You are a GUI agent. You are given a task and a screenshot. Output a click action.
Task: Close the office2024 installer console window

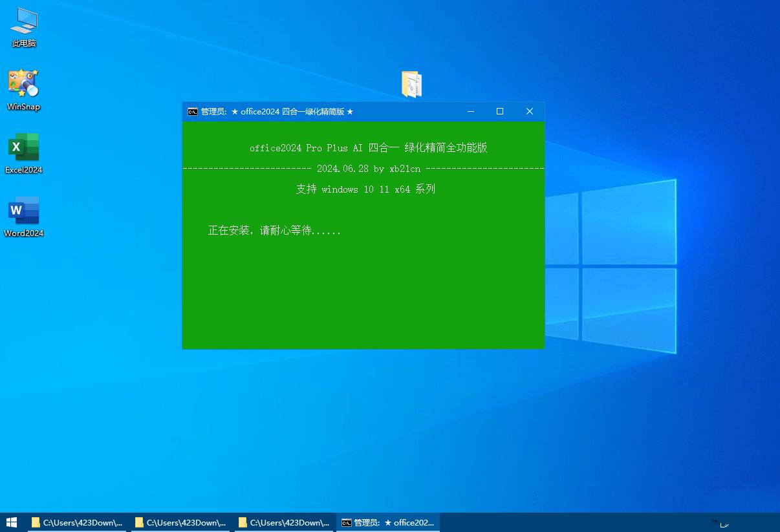tap(530, 111)
